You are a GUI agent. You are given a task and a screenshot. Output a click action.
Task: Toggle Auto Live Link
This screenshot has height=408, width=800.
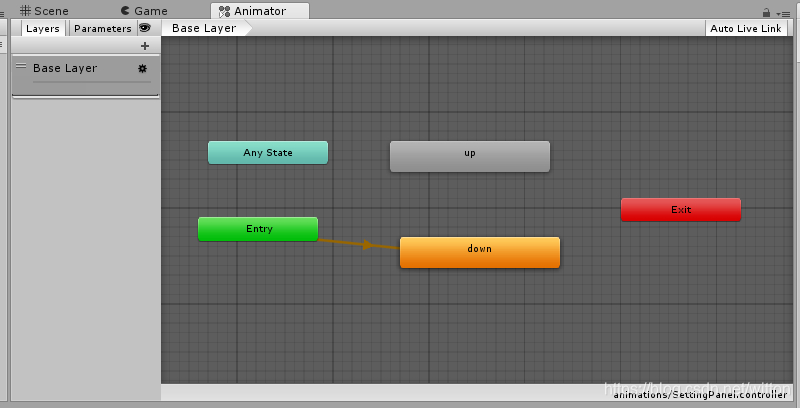pos(745,29)
